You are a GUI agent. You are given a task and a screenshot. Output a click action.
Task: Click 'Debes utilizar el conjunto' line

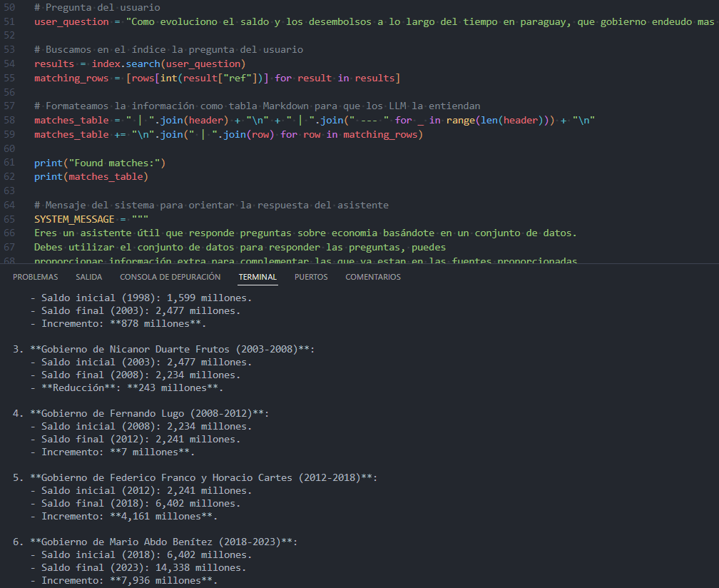point(240,247)
